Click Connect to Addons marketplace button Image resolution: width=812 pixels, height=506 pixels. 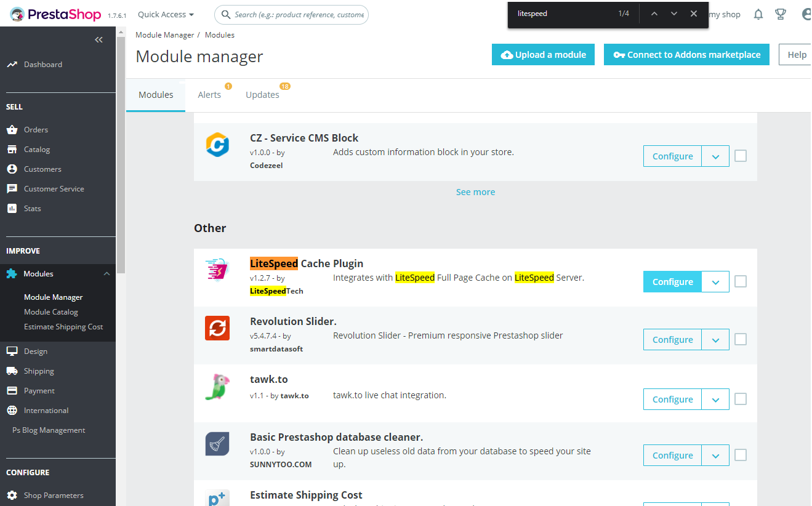tap(686, 55)
